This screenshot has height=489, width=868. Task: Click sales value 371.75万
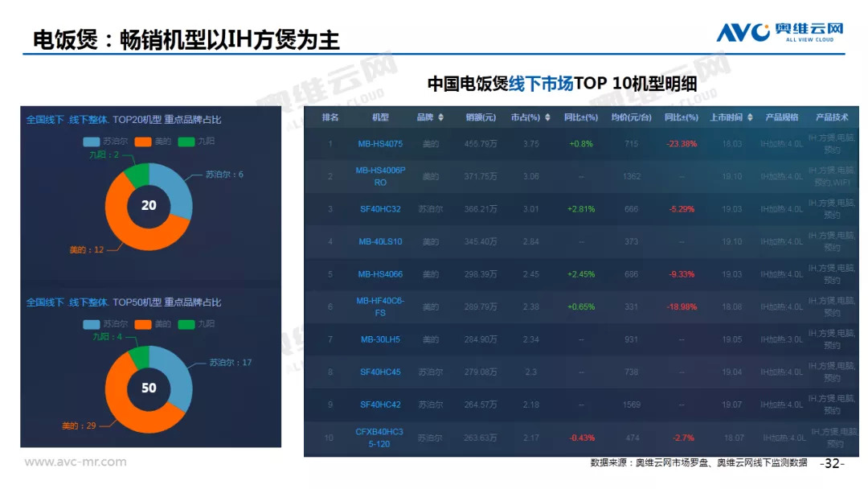pos(481,177)
